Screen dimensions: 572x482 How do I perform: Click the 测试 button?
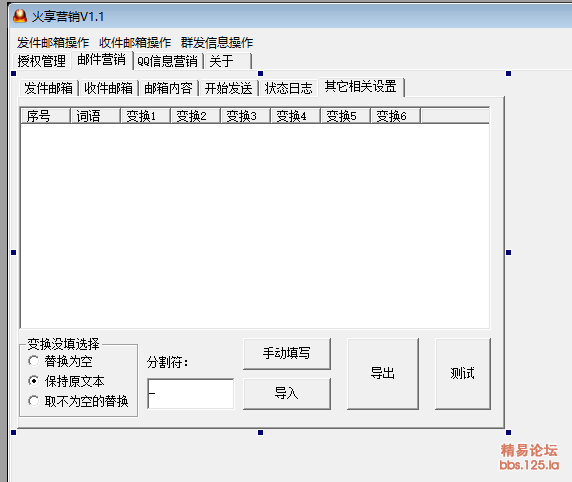pos(463,373)
